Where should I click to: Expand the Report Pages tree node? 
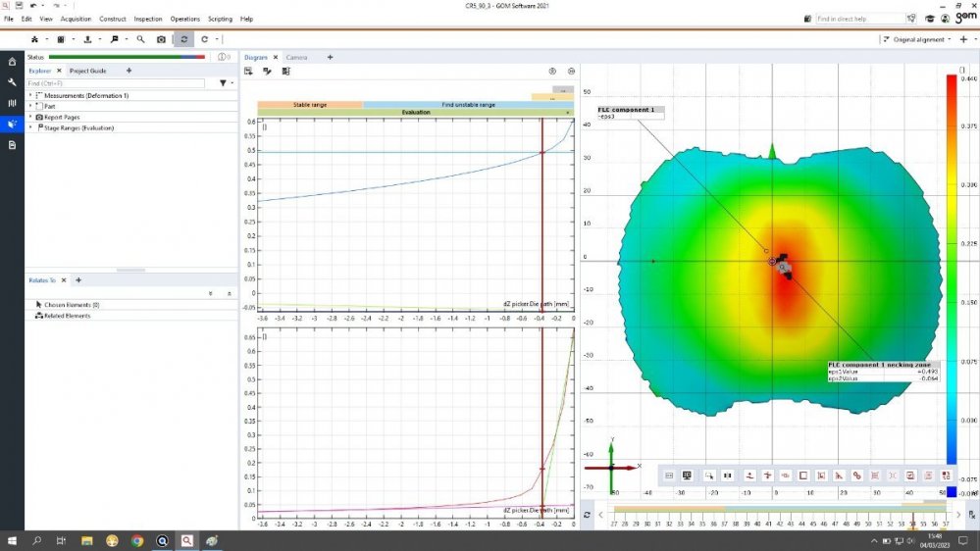[x=30, y=117]
